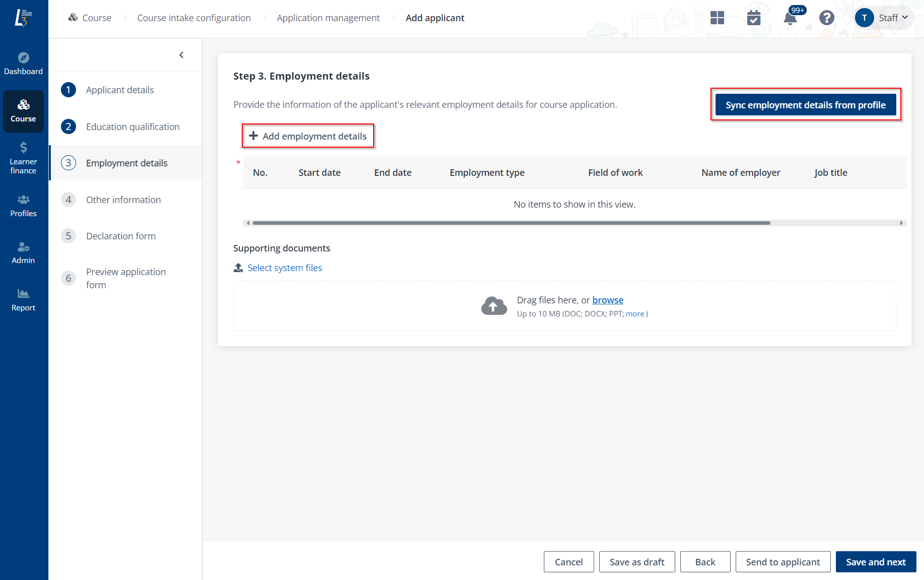924x580 pixels.
Task: Open Learner finance dollar icon
Action: click(x=23, y=148)
